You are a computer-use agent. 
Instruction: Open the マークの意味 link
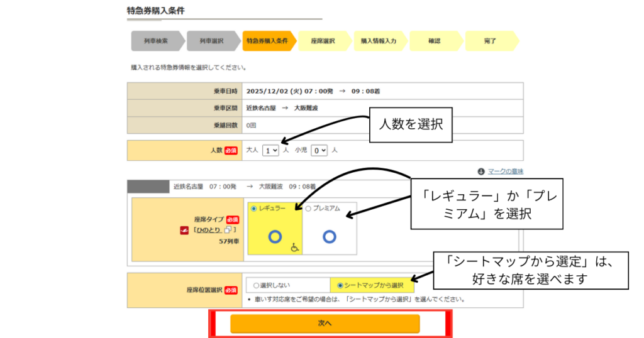[x=506, y=171]
